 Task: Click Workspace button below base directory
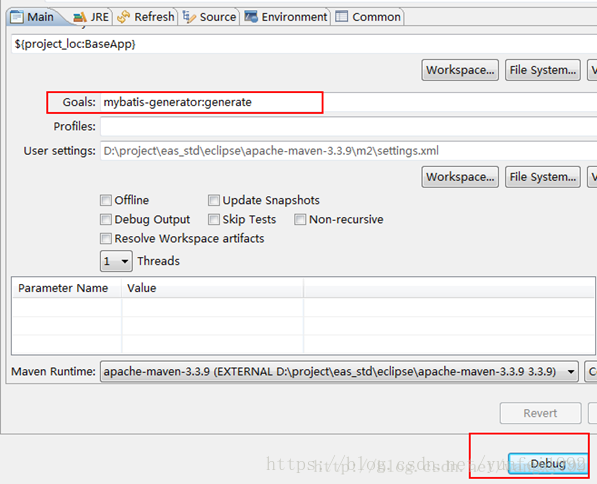click(460, 70)
